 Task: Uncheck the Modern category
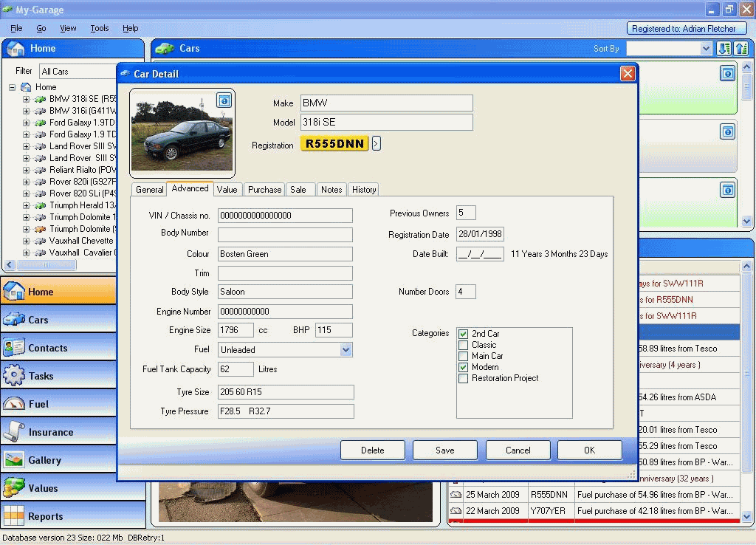point(464,367)
